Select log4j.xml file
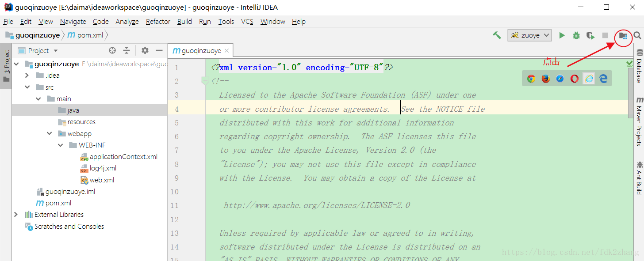The width and height of the screenshot is (644, 261). 98,168
